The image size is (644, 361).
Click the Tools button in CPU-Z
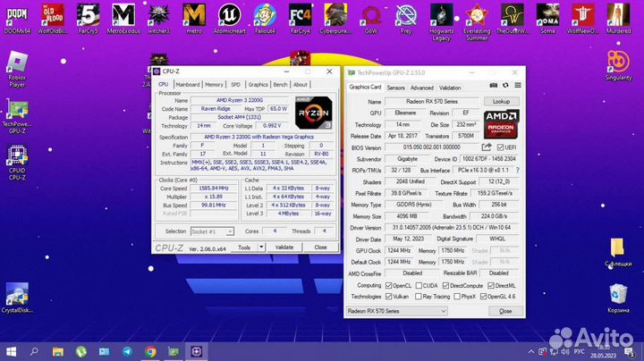coord(244,247)
